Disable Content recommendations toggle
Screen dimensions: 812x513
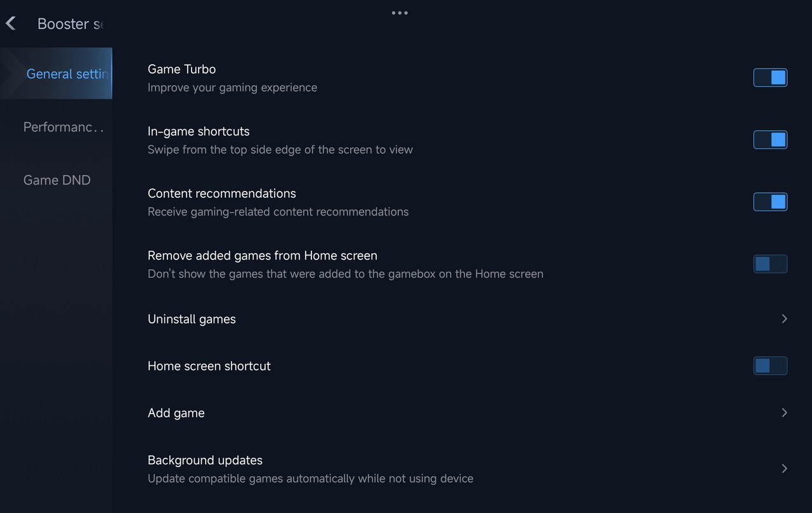tap(770, 202)
